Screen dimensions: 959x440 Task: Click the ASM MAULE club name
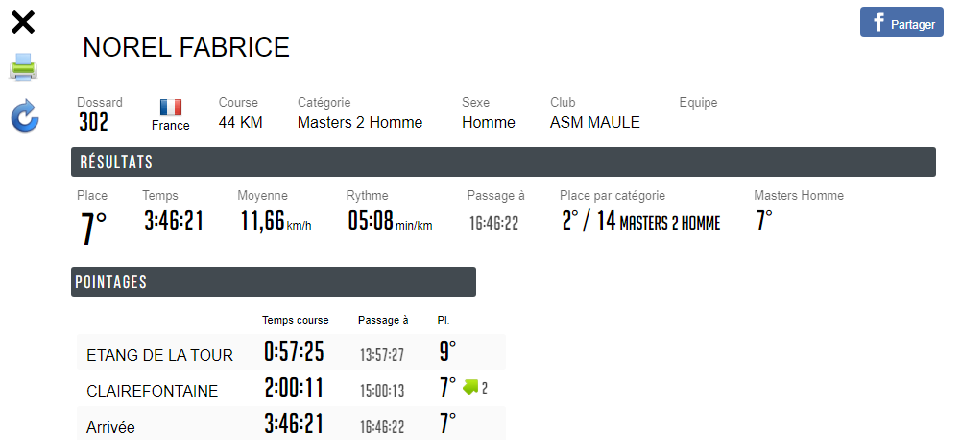594,123
